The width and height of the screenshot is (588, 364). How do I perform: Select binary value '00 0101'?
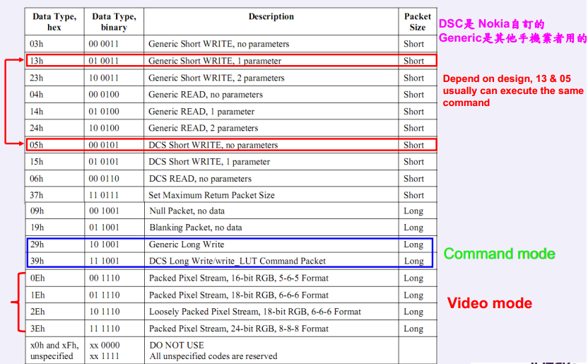coord(103,145)
